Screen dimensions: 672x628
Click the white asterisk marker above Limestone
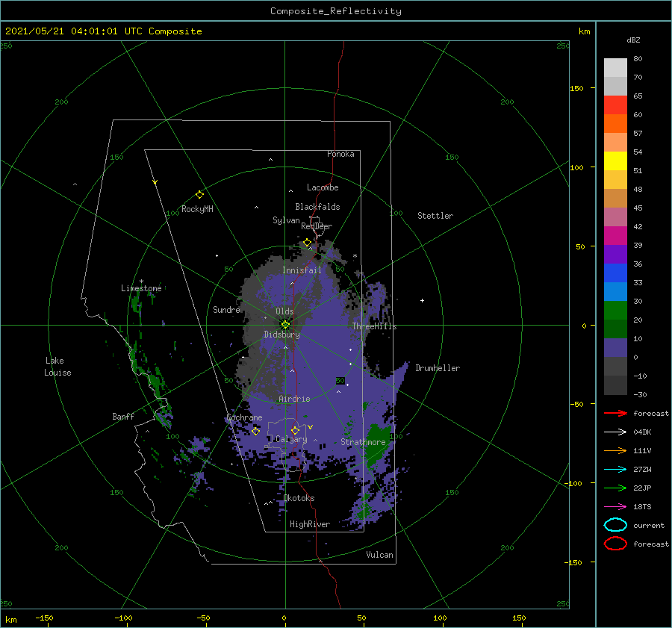pos(141,282)
